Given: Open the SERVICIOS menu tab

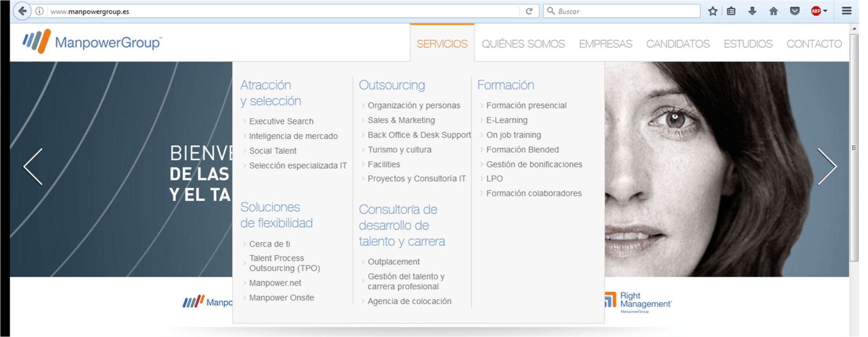Looking at the screenshot, I should point(442,44).
